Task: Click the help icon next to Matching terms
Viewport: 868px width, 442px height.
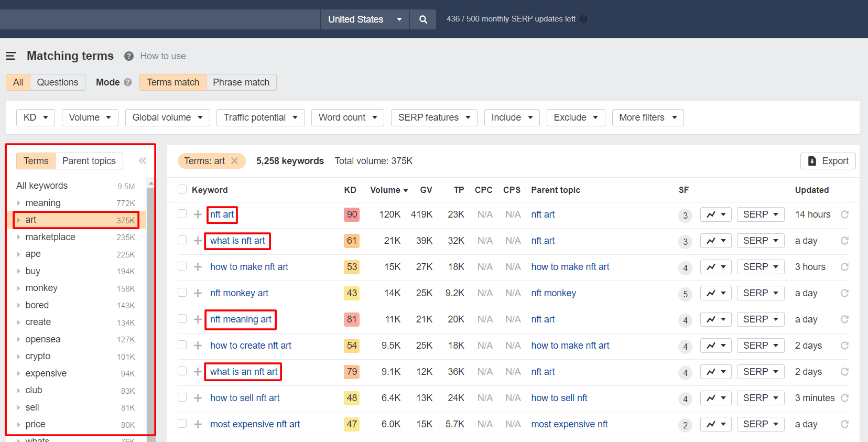Action: [128, 56]
